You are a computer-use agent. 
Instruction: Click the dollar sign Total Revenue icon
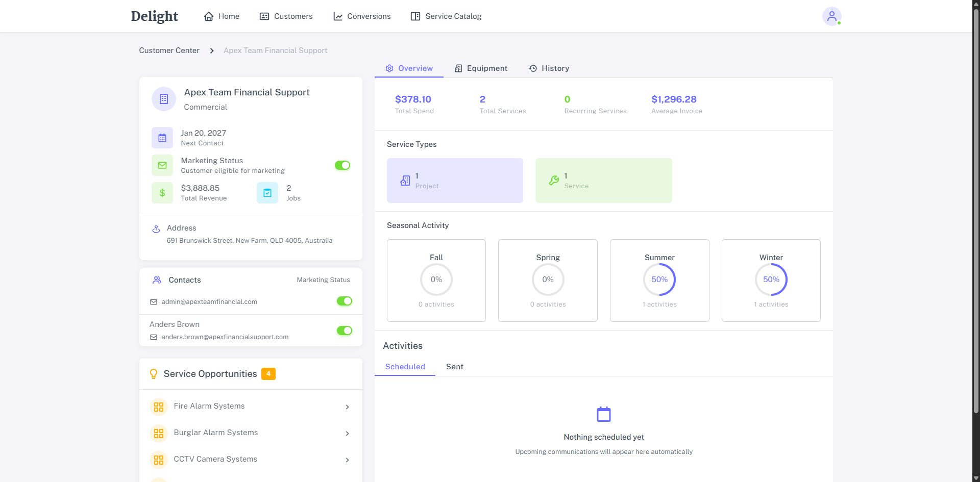pos(162,193)
